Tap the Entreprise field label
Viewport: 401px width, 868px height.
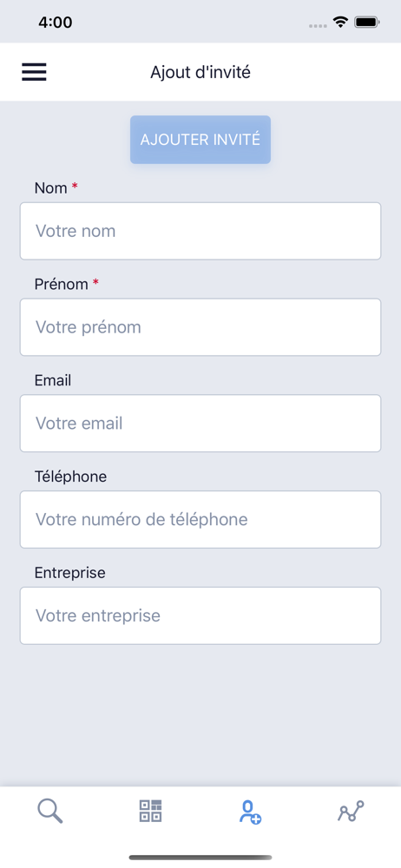pyautogui.click(x=69, y=573)
